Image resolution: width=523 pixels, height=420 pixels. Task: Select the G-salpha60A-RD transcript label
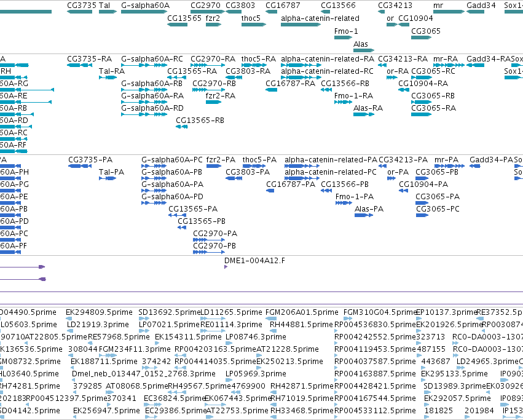point(152,108)
